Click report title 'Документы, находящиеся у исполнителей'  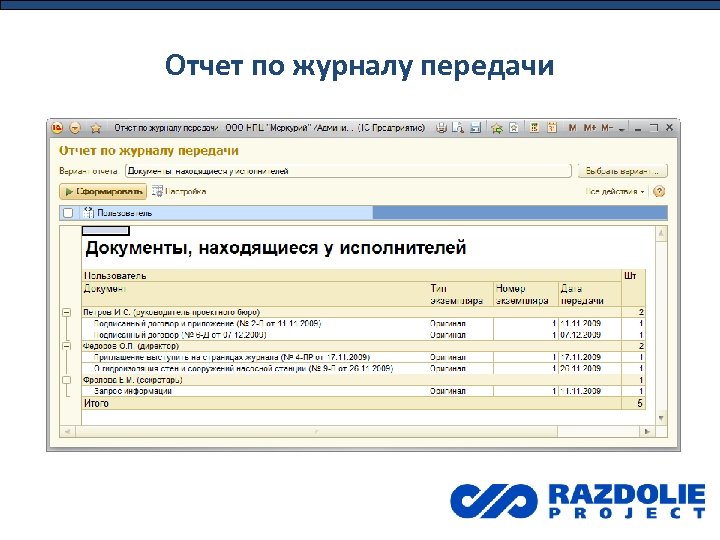pyautogui.click(x=276, y=248)
